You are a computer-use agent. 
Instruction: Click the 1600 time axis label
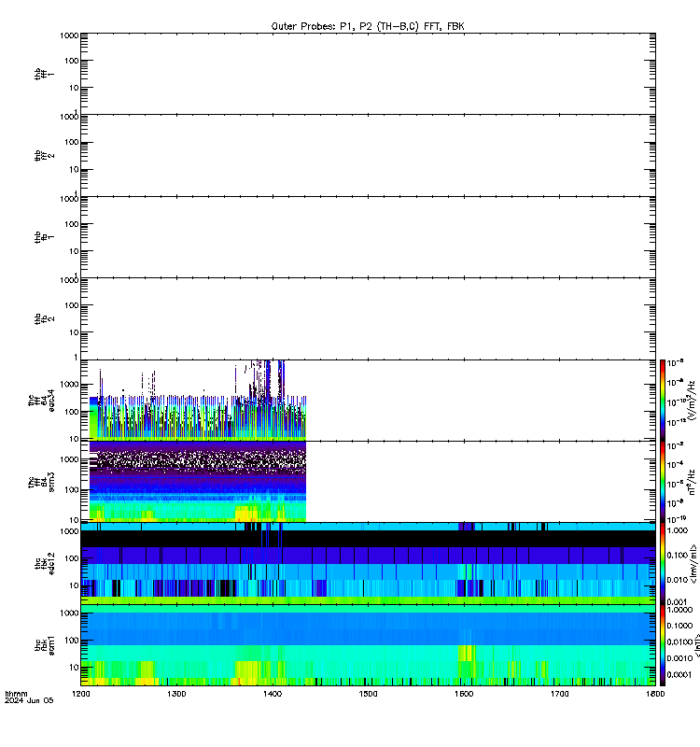pos(464,694)
